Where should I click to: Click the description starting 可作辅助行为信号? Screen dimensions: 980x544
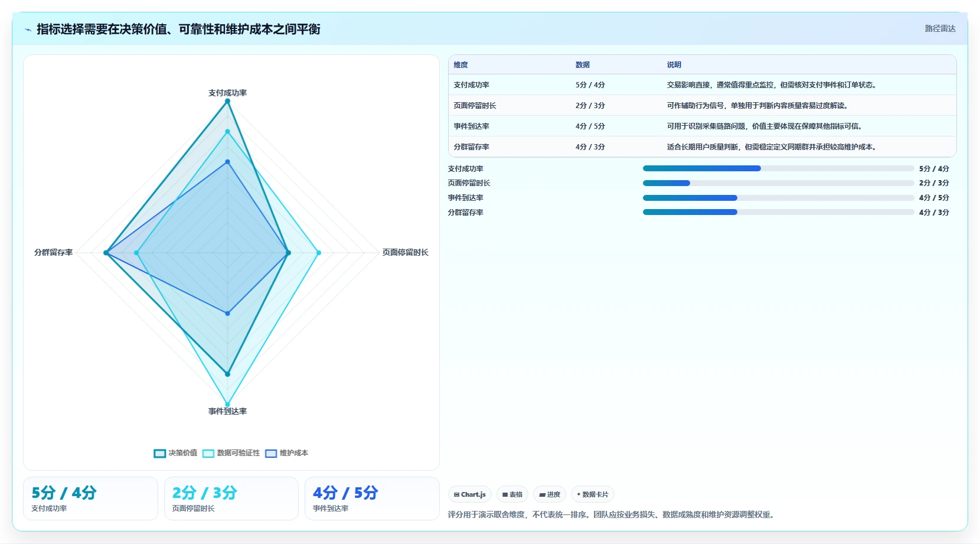(x=759, y=106)
